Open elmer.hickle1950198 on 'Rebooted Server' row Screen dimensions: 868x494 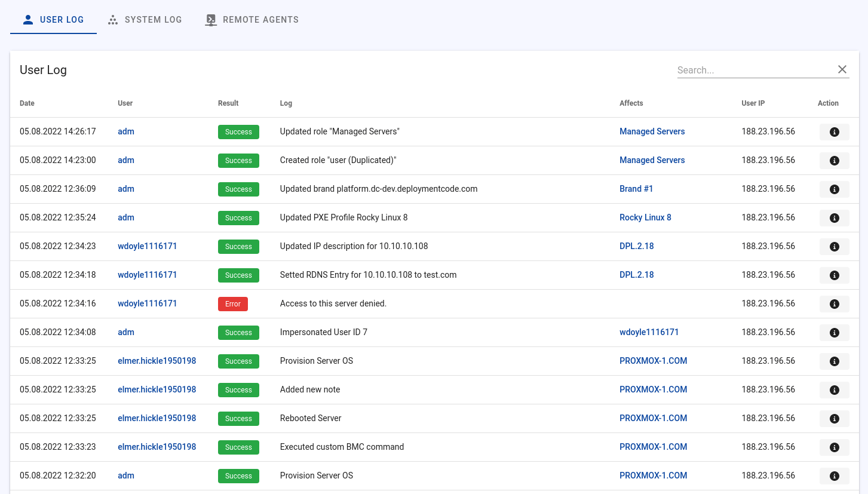point(157,418)
